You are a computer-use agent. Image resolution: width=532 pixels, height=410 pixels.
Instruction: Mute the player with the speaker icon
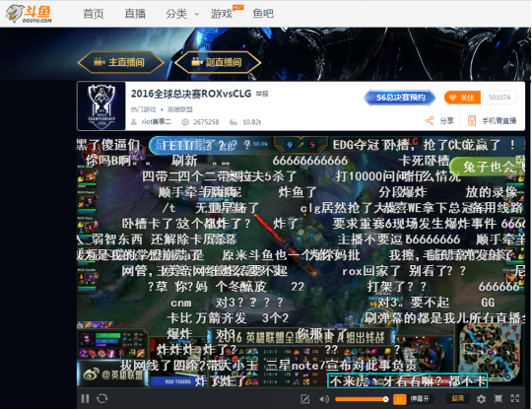tap(324, 399)
